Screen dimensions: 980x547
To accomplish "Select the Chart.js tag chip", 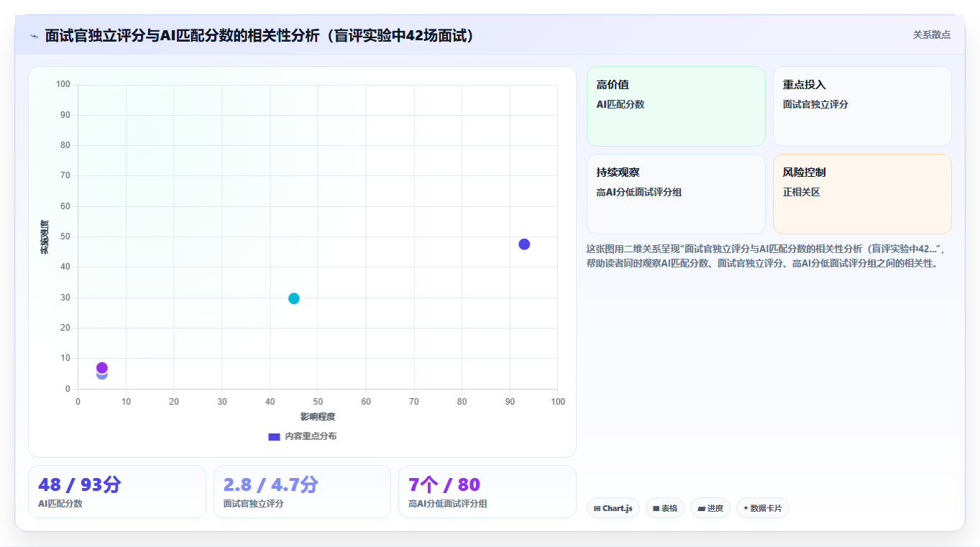I will pyautogui.click(x=613, y=508).
